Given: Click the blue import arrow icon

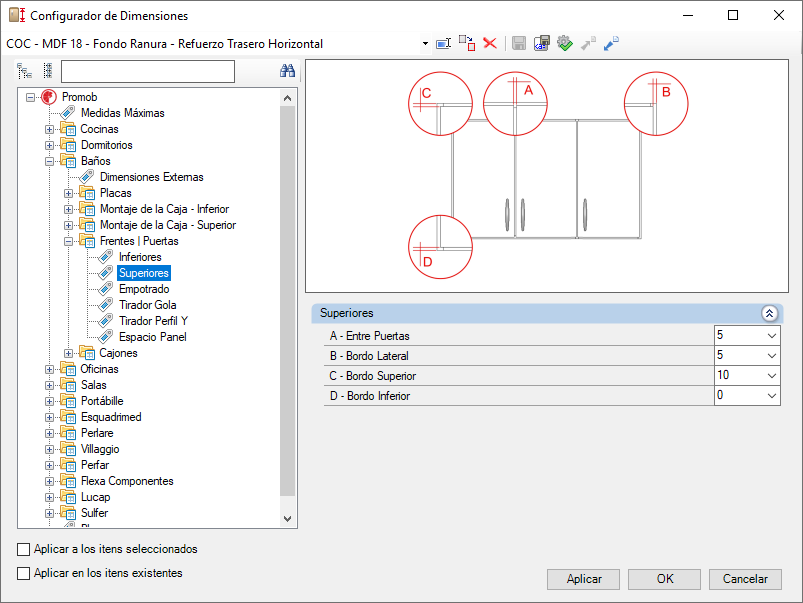Looking at the screenshot, I should click(x=611, y=44).
